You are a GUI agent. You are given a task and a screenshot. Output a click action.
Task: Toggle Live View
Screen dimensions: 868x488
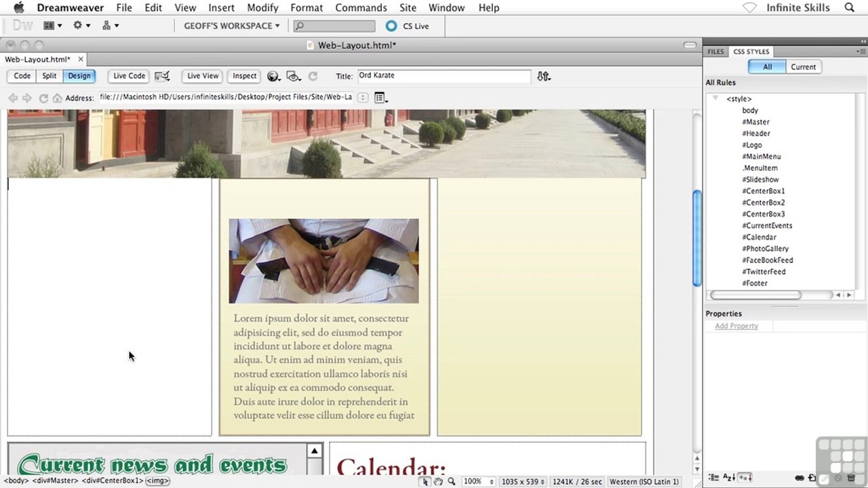pos(203,76)
